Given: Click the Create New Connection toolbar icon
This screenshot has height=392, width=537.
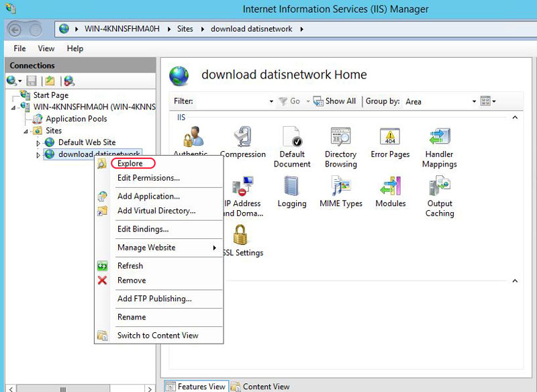Looking at the screenshot, I should [11, 81].
